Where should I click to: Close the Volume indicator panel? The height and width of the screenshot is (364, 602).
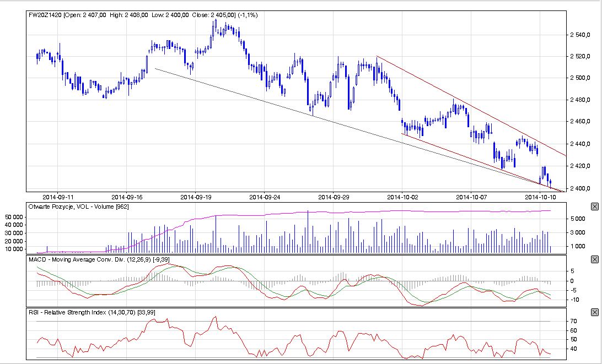coord(594,207)
